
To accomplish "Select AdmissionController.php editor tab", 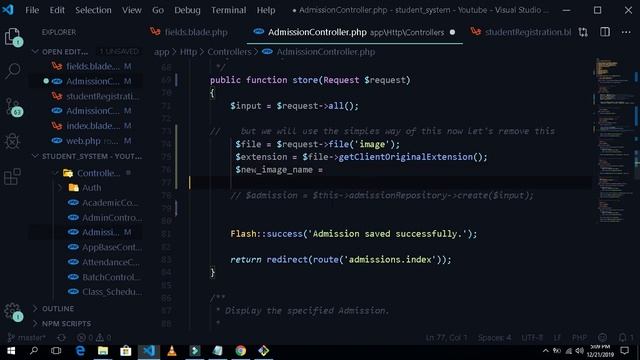I will [354, 32].
